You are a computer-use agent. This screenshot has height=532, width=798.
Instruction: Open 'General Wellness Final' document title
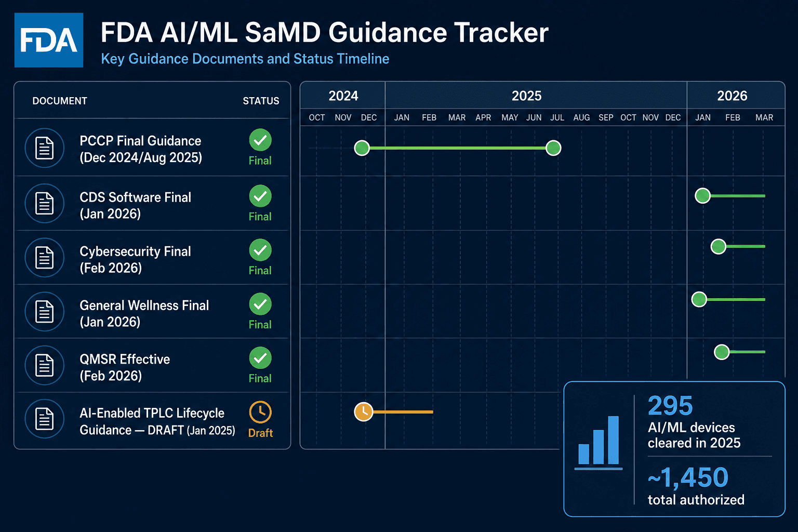(144, 305)
